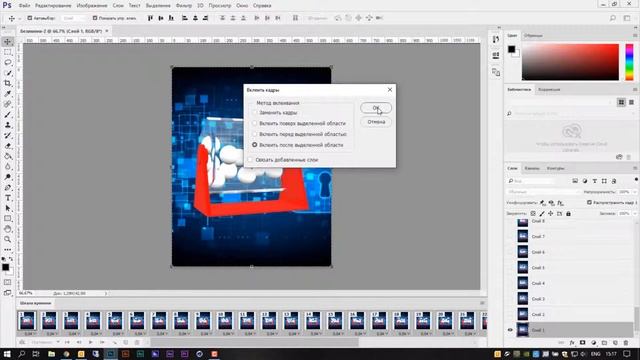Open the opacity dropdown arrow
Viewport: 640px width, 360px height.
click(x=634, y=191)
